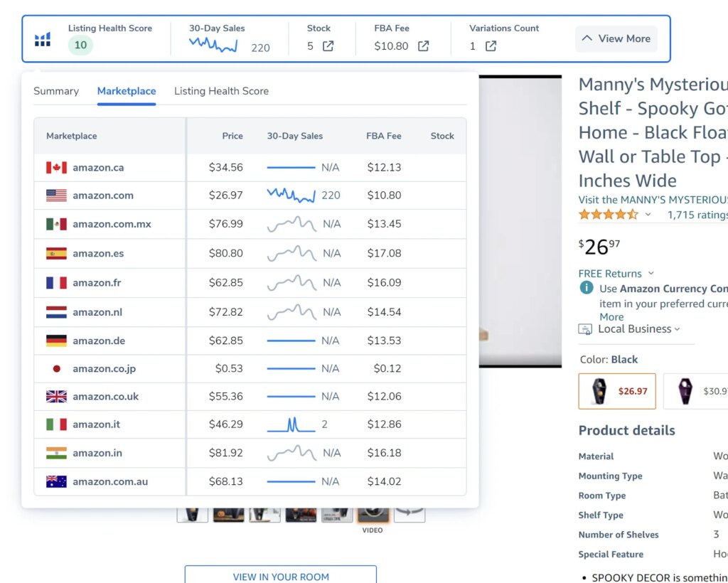Click the $34.56 price for amazon.ca

pos(225,168)
